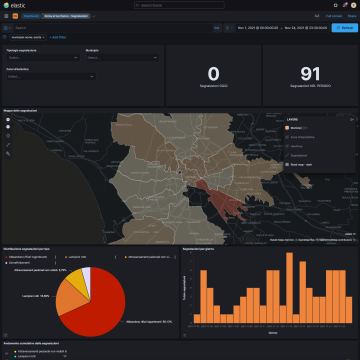Screen dimensions: 360x360
Task: Remove the municipio.nome exists filter
Action: click(x=43, y=37)
